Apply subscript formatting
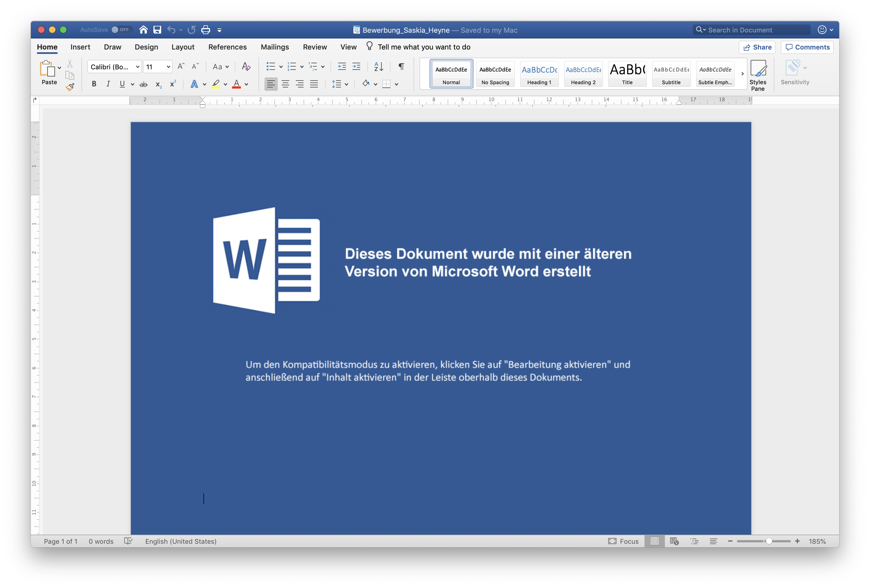Image resolution: width=870 pixels, height=588 pixels. 159,84
